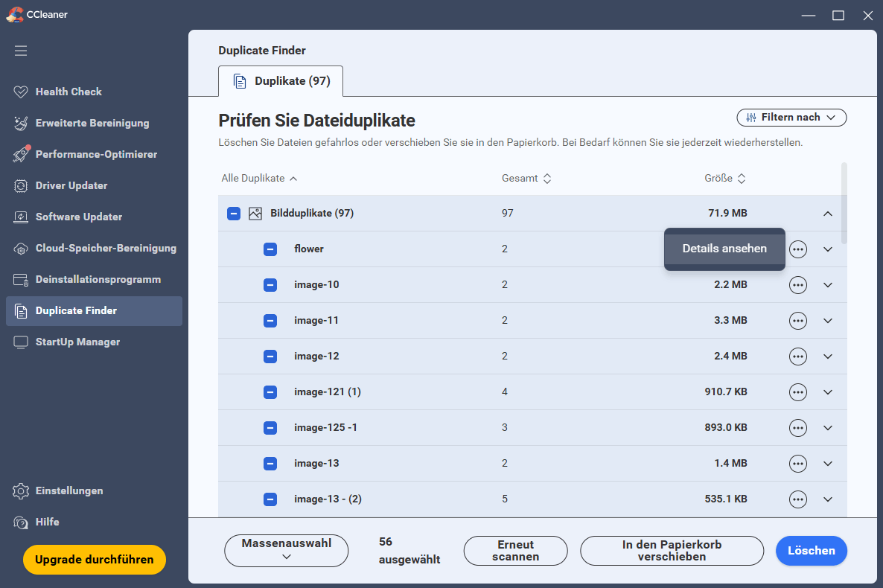Expand the image-10 row chevron
The image size is (883, 588).
pyautogui.click(x=828, y=285)
